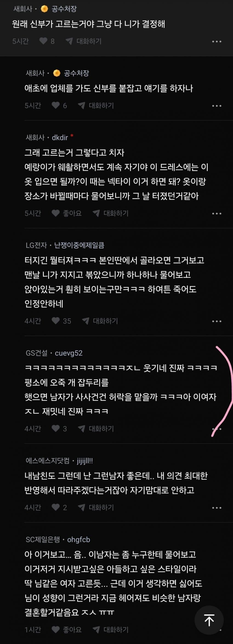Open the cuevg52 username from GS건설
Viewport: 233px width, 644px height.
[x=69, y=353]
